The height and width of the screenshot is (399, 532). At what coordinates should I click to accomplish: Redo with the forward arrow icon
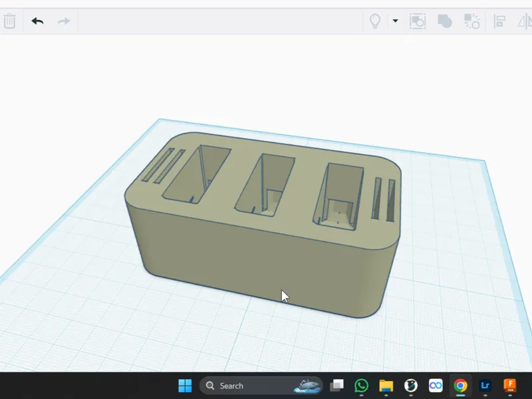pyautogui.click(x=64, y=21)
